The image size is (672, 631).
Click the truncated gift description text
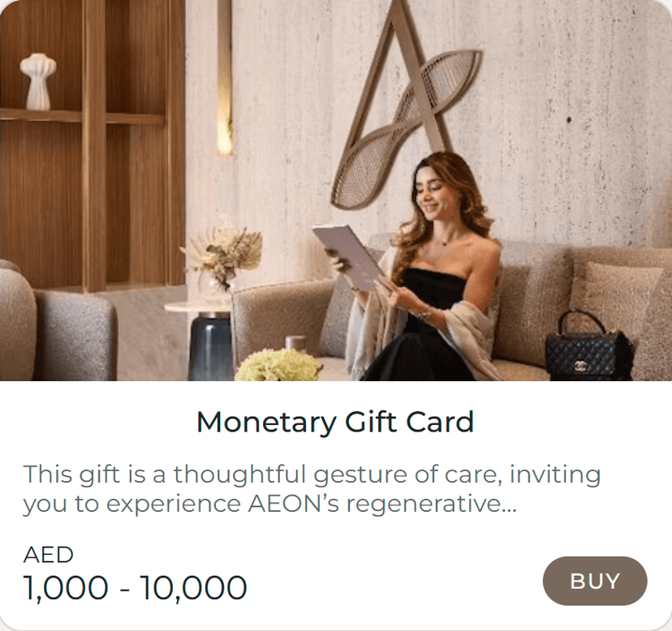(312, 489)
